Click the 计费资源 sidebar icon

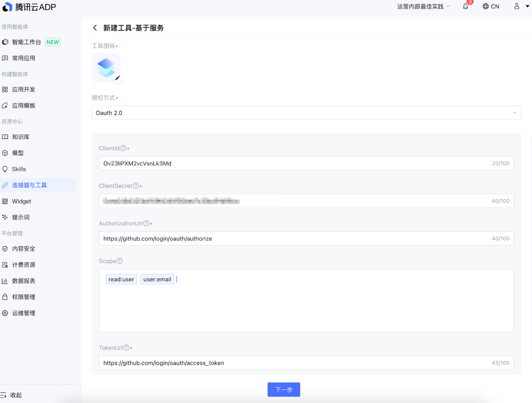[5, 265]
